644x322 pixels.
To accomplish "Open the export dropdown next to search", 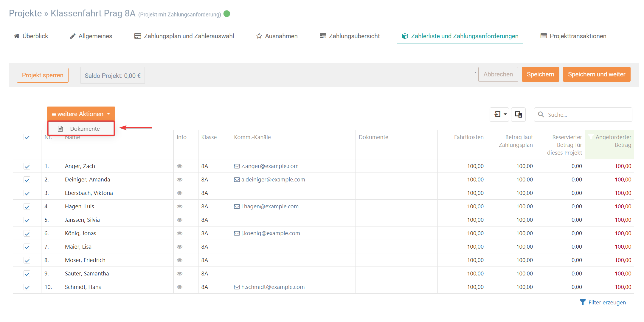I will pyautogui.click(x=499, y=115).
